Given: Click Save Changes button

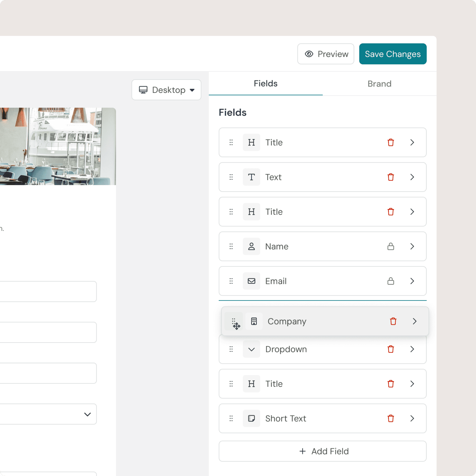Looking at the screenshot, I should pyautogui.click(x=392, y=54).
